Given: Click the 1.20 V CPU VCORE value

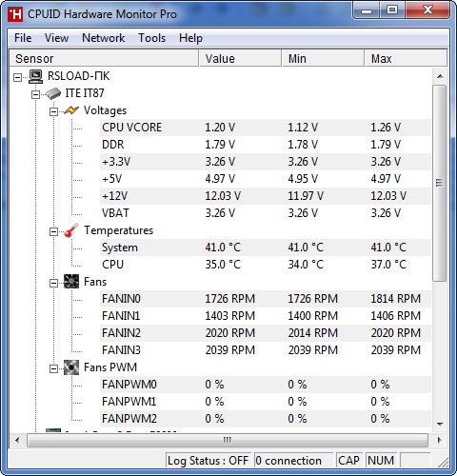Looking at the screenshot, I should [220, 128].
